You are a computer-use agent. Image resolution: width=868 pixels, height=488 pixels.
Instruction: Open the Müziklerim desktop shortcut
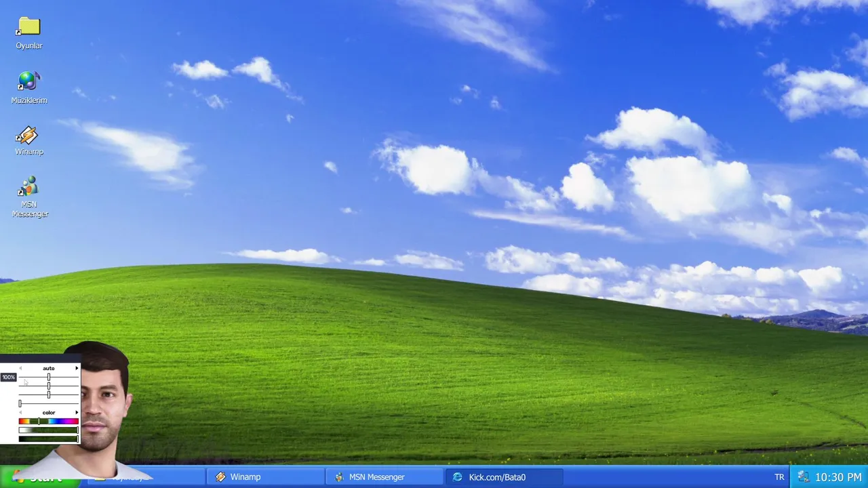29,87
